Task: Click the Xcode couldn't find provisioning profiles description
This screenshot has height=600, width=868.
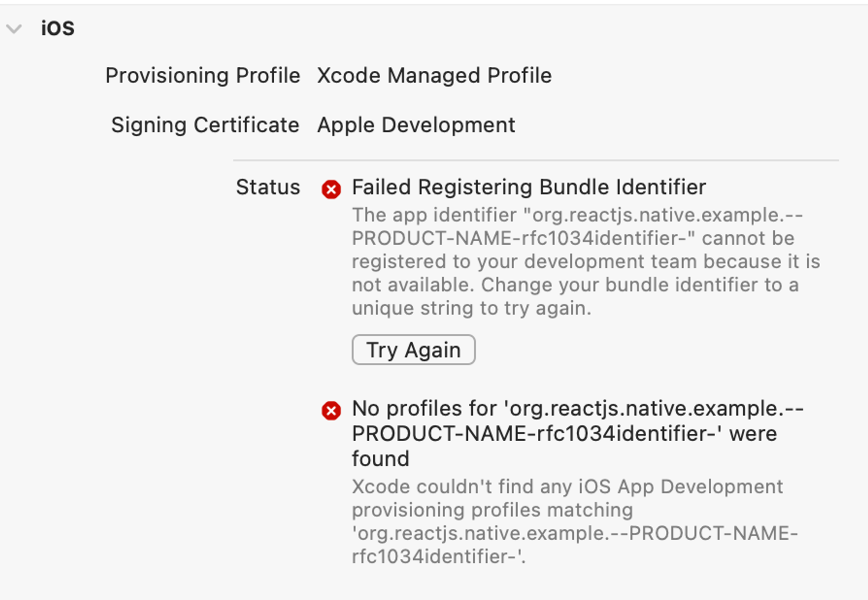Action: (567, 487)
